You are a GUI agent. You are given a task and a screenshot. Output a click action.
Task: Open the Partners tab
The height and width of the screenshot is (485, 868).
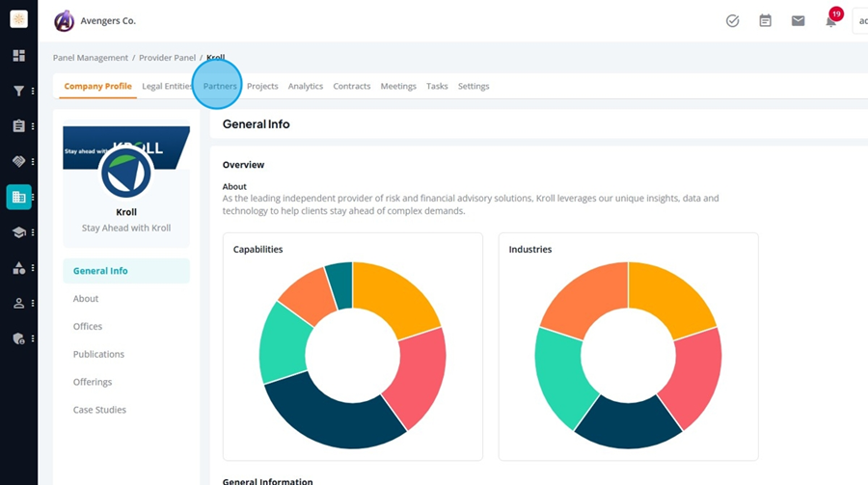coord(220,87)
